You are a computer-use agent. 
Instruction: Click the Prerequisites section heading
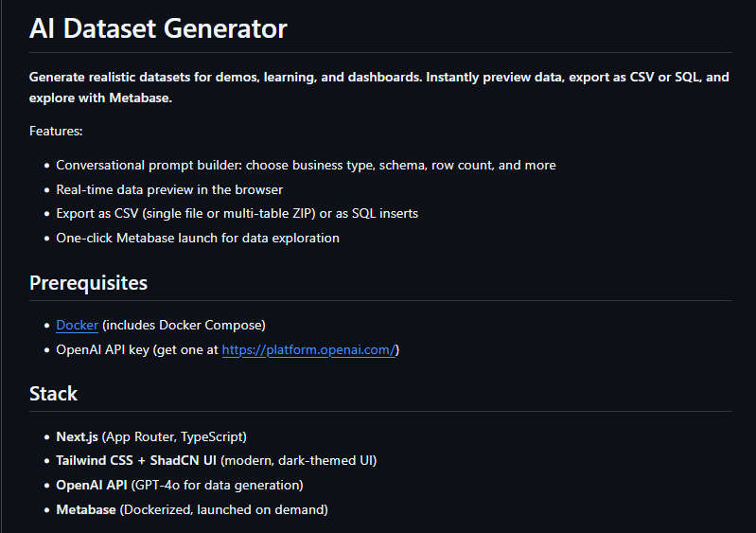click(88, 283)
